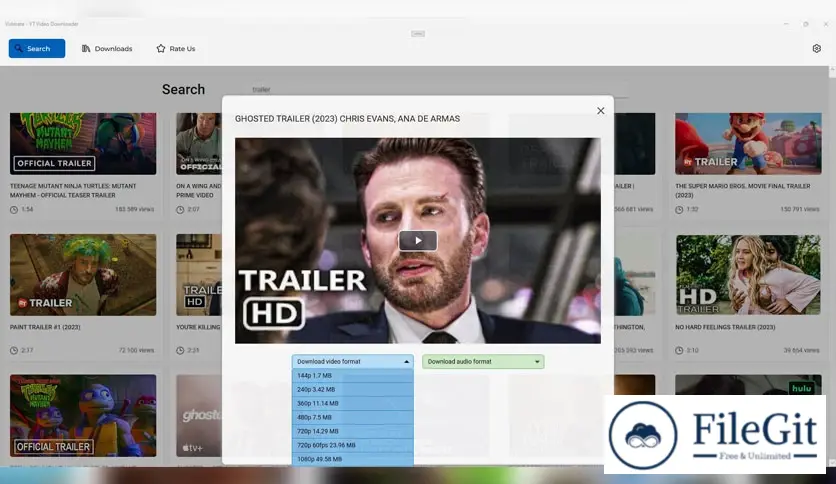This screenshot has height=484, width=836.
Task: Choose the 144p 1.7 MB format
Action: [x=352, y=376]
